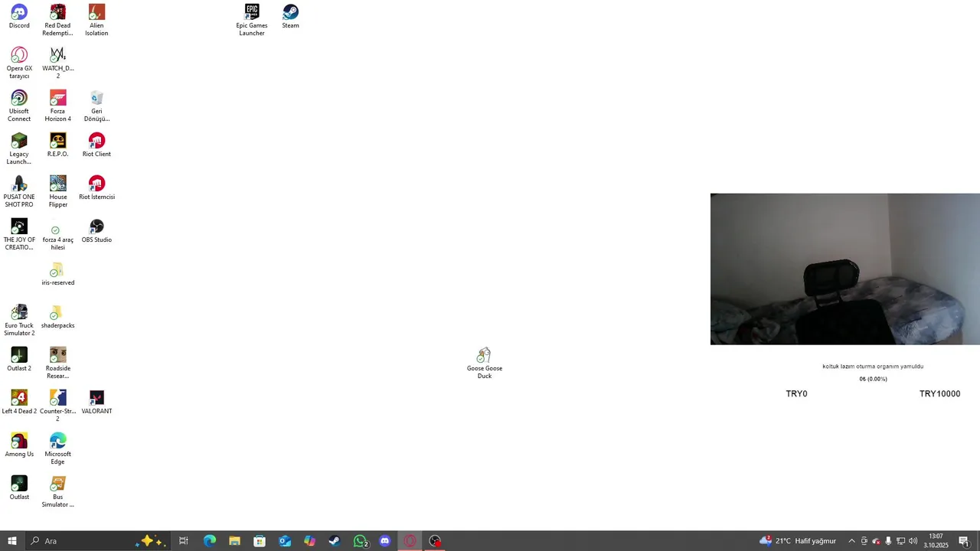This screenshot has height=551, width=980.
Task: Select Ubisoft Connect desktop icon
Action: click(19, 106)
